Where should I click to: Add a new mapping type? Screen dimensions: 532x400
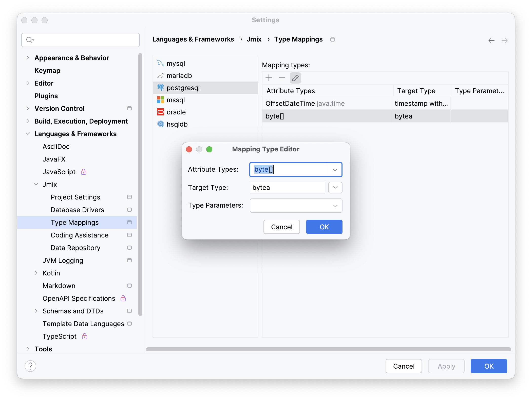[x=269, y=78]
